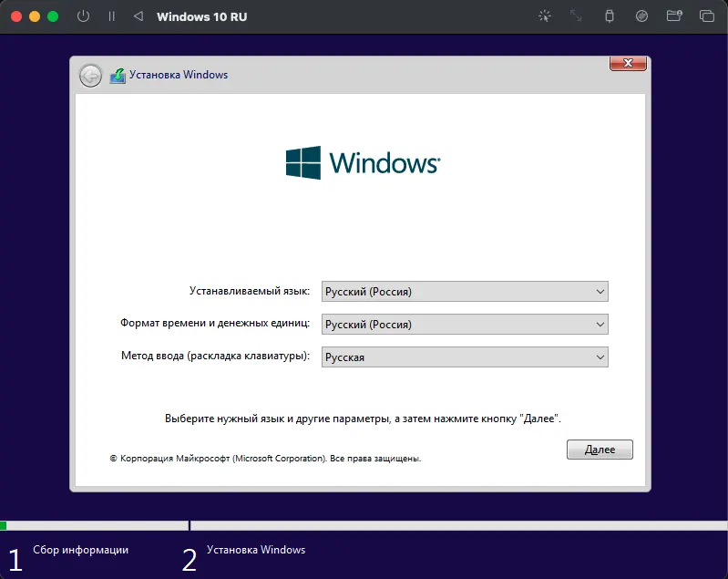Click the Корпорация Майкрософт copyright text

pyautogui.click(x=265, y=459)
